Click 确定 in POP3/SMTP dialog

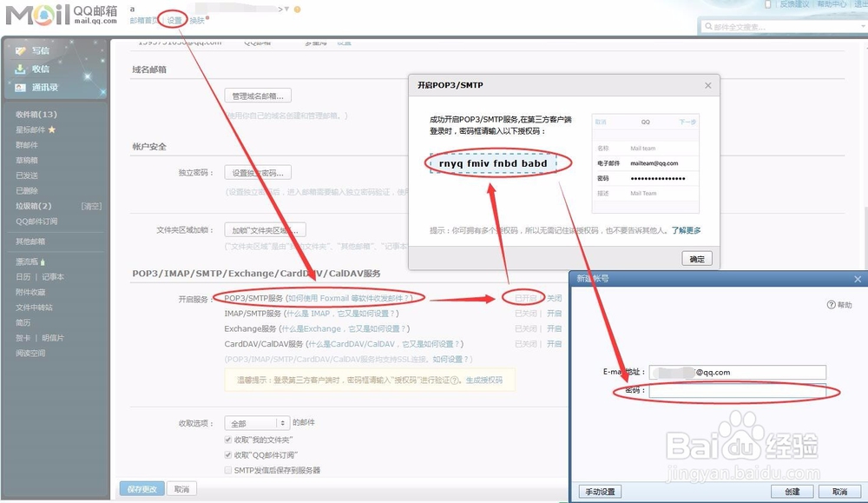[x=697, y=259]
